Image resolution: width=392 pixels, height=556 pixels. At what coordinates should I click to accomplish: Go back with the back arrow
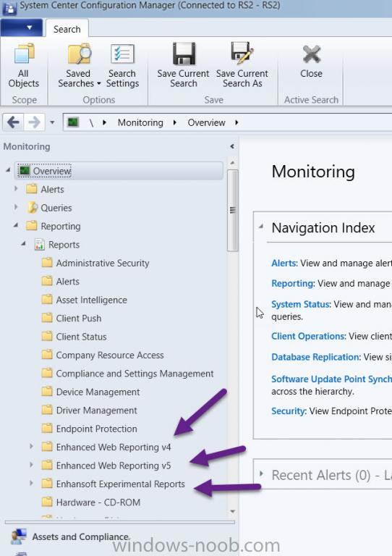(x=14, y=122)
